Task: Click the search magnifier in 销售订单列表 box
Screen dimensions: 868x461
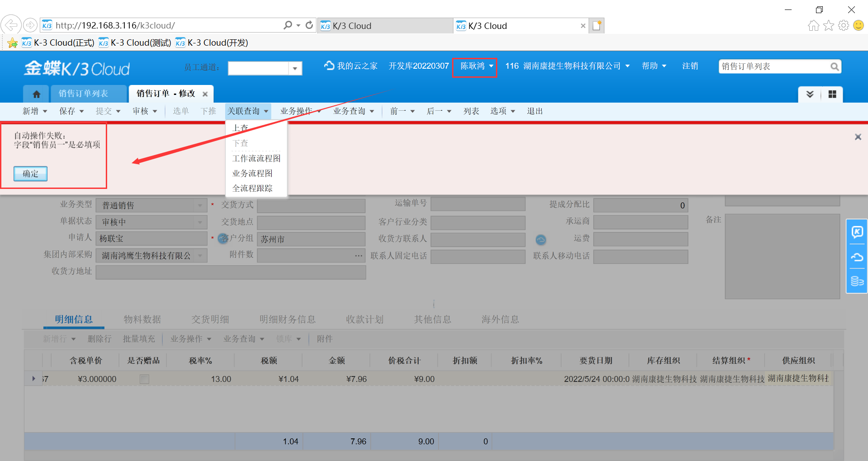Action: point(835,66)
